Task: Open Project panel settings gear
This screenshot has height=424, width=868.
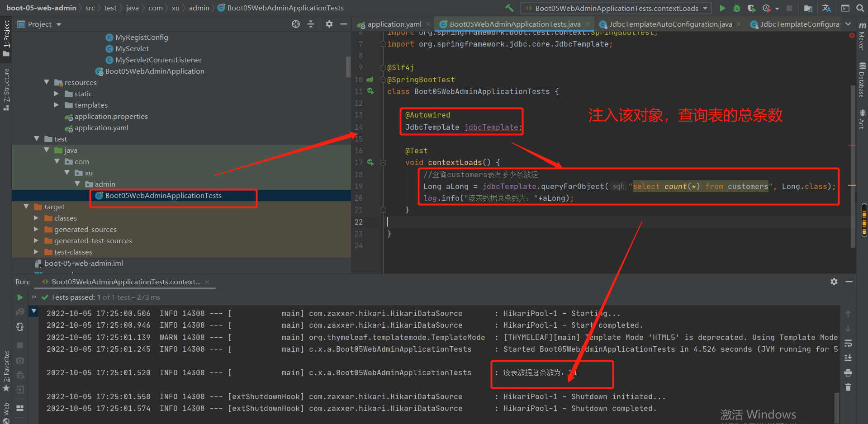Action: point(329,24)
